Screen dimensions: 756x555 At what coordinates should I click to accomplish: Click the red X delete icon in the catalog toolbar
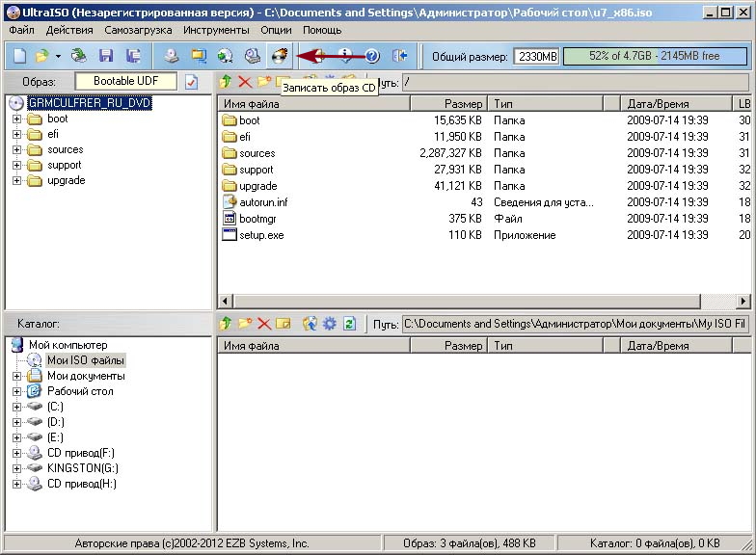264,324
